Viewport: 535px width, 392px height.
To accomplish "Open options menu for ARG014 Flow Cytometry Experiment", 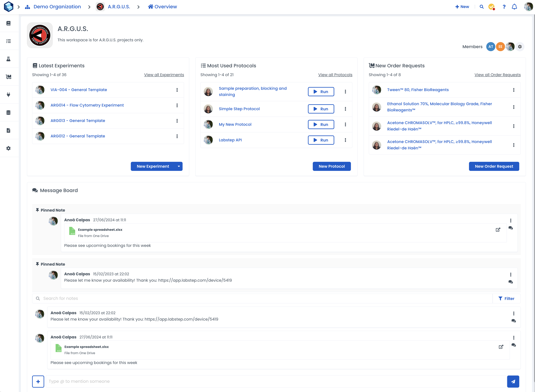I will 177,105.
